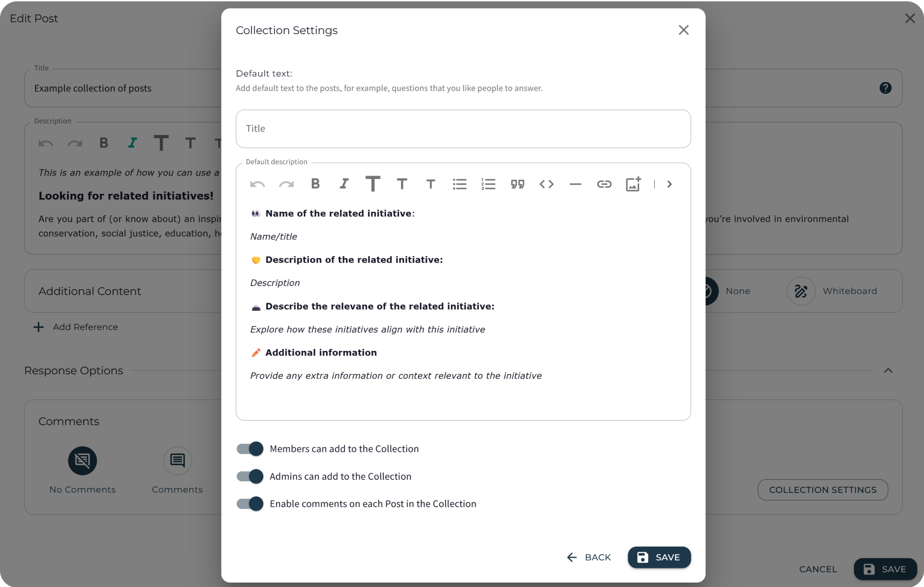Disable 'Members can add to the Collection'
This screenshot has height=587, width=924.
[249, 448]
